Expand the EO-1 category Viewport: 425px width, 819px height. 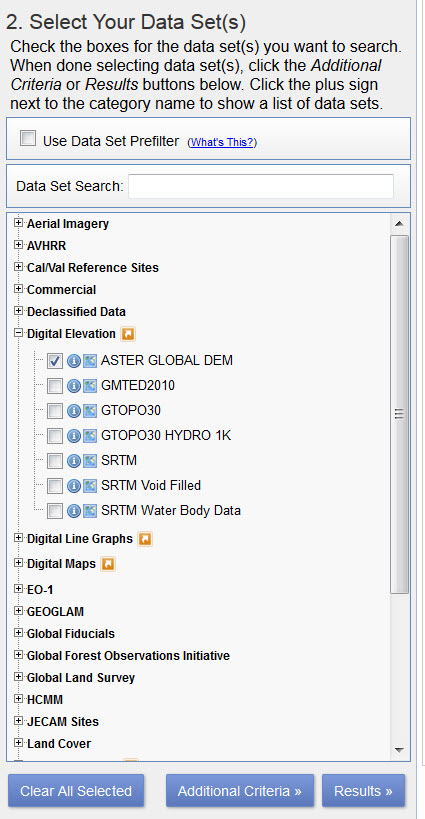19,589
